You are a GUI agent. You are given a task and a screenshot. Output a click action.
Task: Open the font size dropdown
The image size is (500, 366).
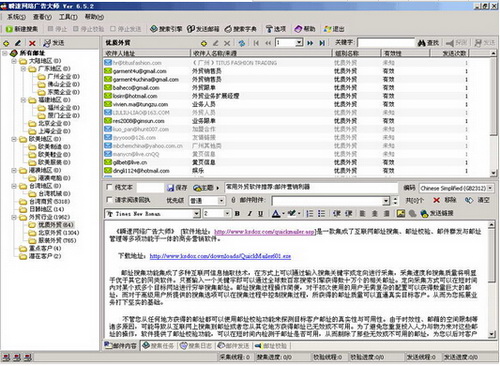[227, 213]
